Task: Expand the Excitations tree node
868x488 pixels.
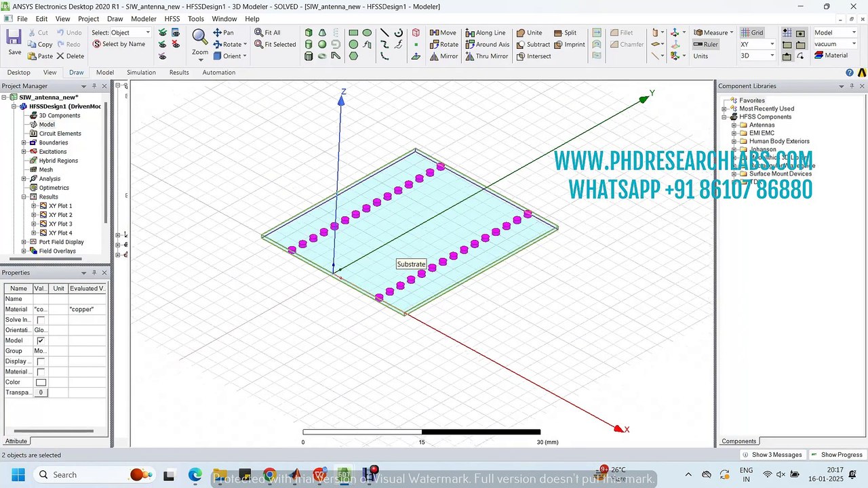Action: (24, 152)
